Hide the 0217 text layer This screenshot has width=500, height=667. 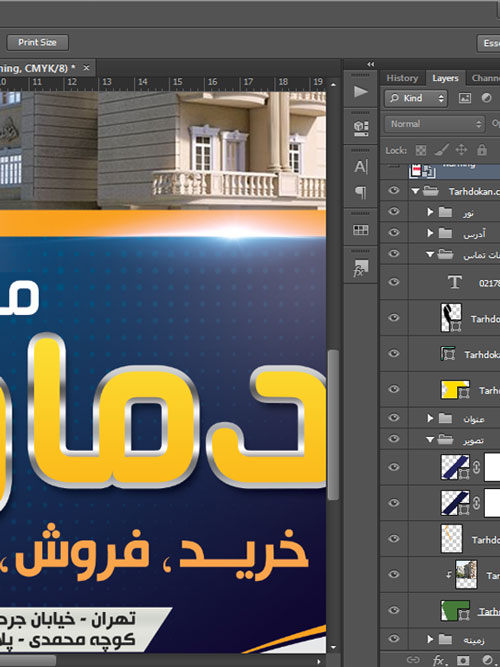(394, 282)
